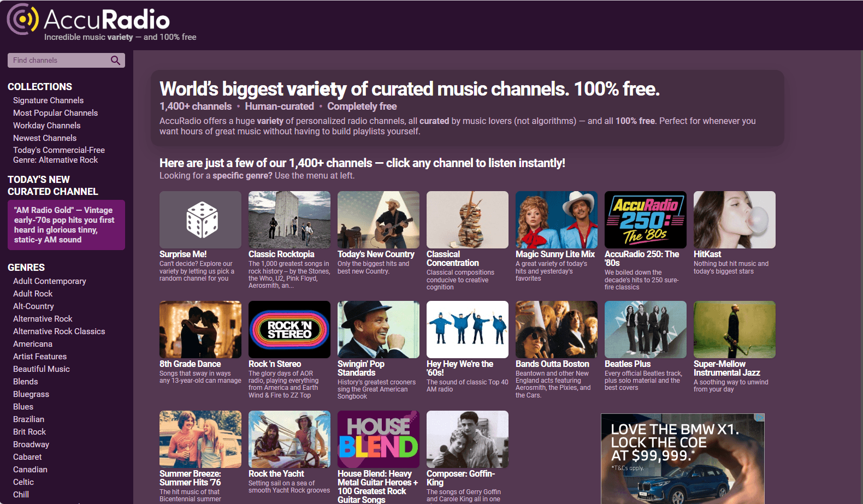The image size is (863, 504).
Task: Click the Surprise Me dice thumbnail
Action: tap(200, 220)
